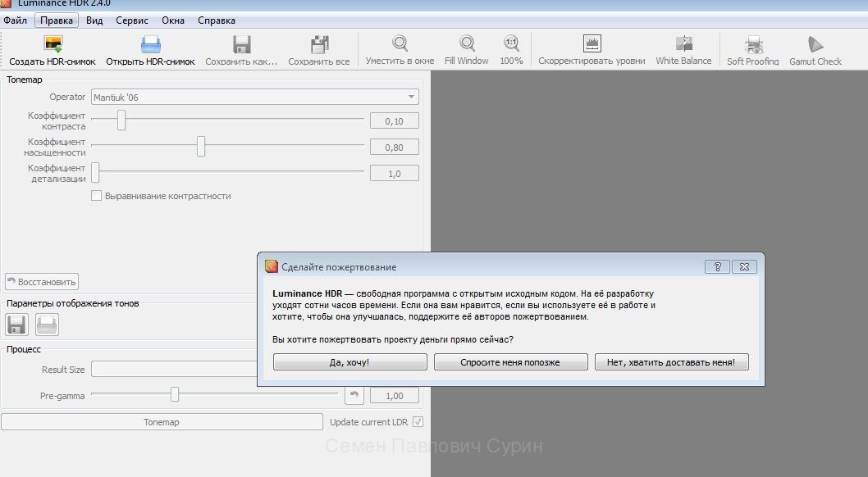
Task: Click the Сохранить все toolbar icon
Action: 319,44
